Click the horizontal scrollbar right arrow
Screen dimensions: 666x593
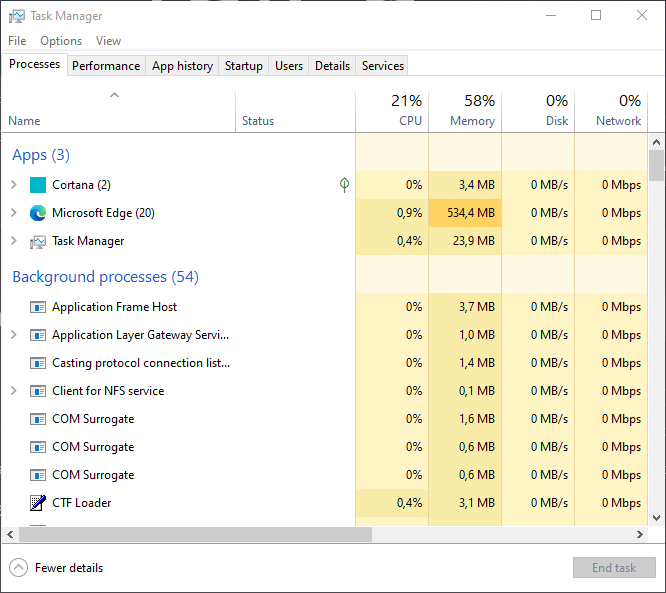[x=640, y=534]
